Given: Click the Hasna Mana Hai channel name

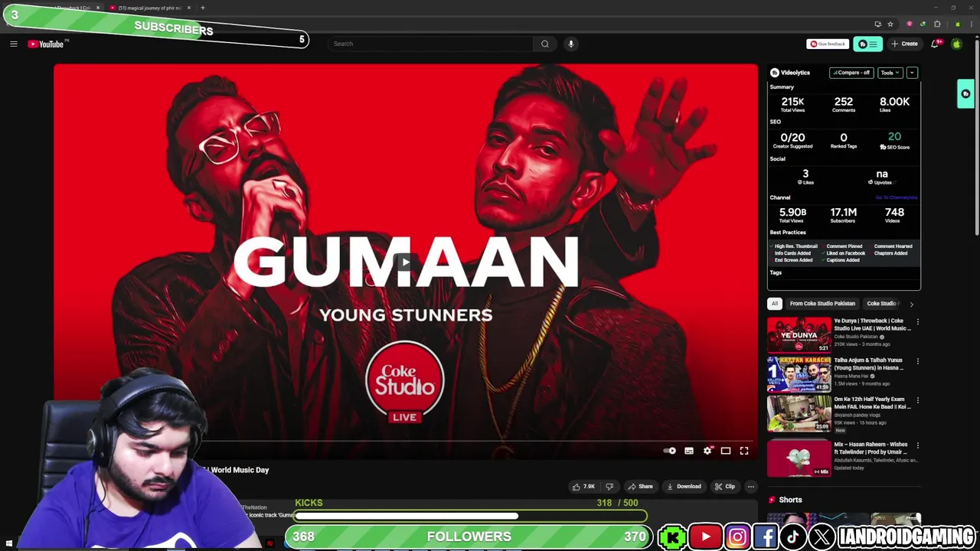Looking at the screenshot, I should pos(851,376).
